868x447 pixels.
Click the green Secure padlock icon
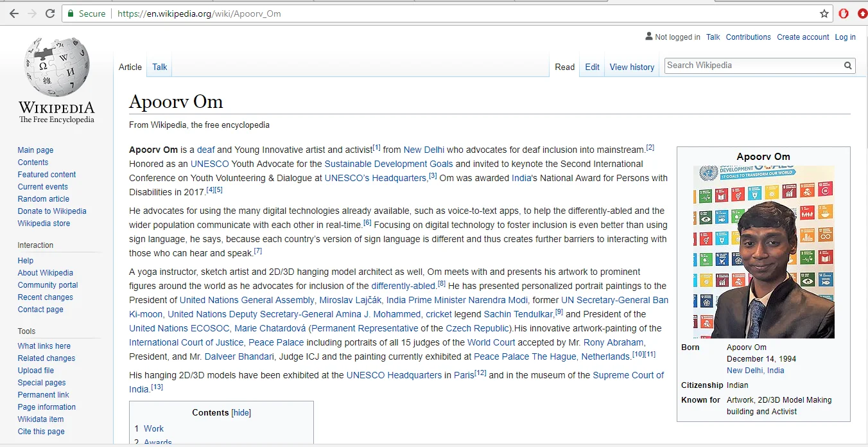[71, 13]
